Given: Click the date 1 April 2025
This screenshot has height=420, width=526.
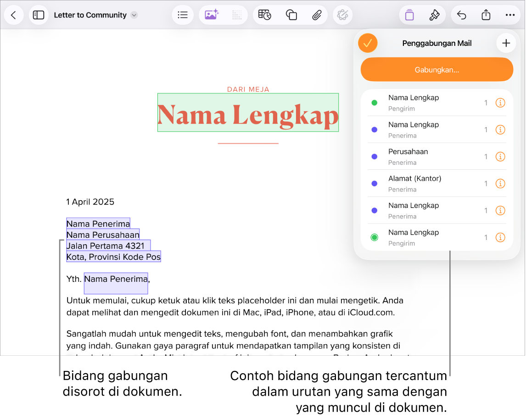Looking at the screenshot, I should [x=90, y=202].
